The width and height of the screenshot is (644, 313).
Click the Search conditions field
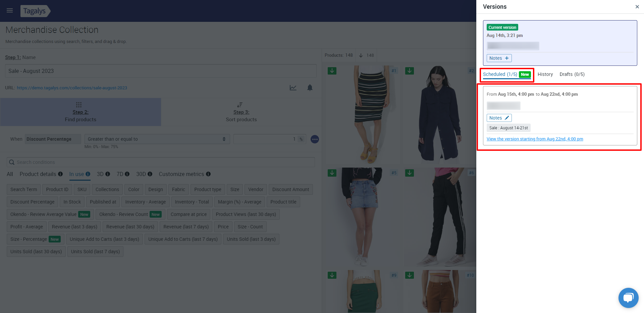(x=161, y=162)
